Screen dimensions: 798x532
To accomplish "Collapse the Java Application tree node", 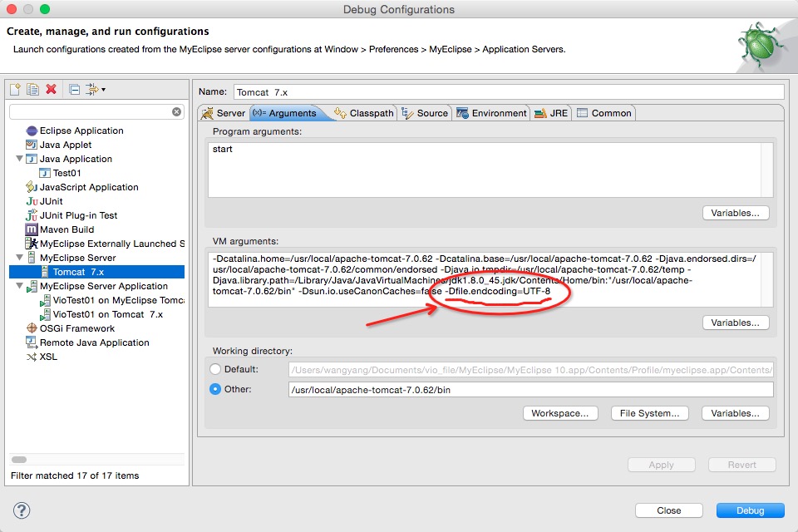I will [19, 159].
